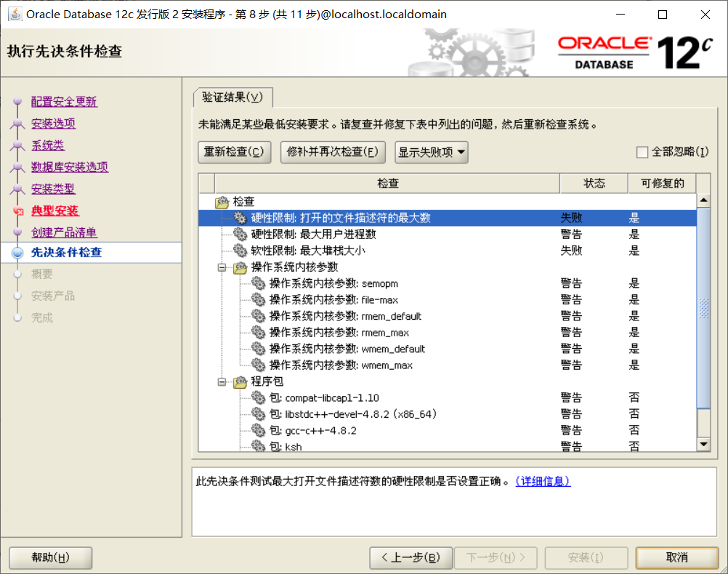Screen dimensions: 728x574
Task: Click gear icon for 软性限制: 最大堆栈大小
Action: pyautogui.click(x=240, y=251)
